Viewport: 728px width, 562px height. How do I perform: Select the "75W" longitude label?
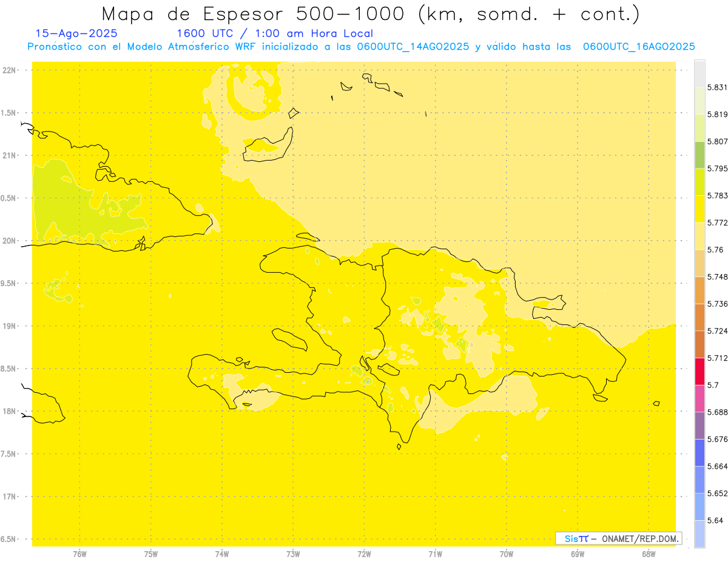tap(151, 554)
